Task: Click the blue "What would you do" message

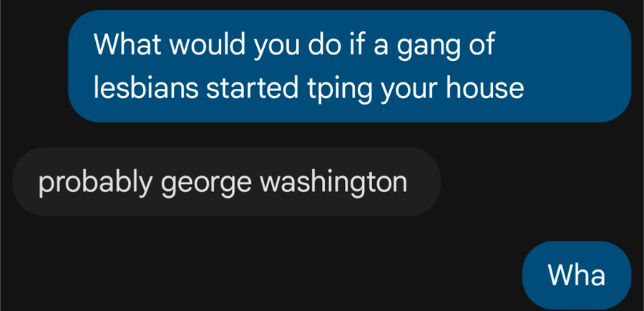Action: [349, 66]
